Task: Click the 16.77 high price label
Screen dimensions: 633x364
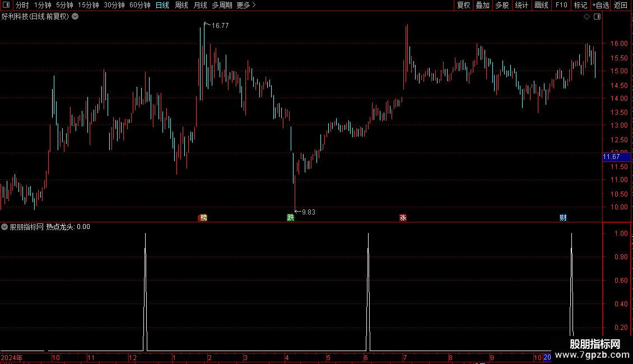Action: [220, 25]
